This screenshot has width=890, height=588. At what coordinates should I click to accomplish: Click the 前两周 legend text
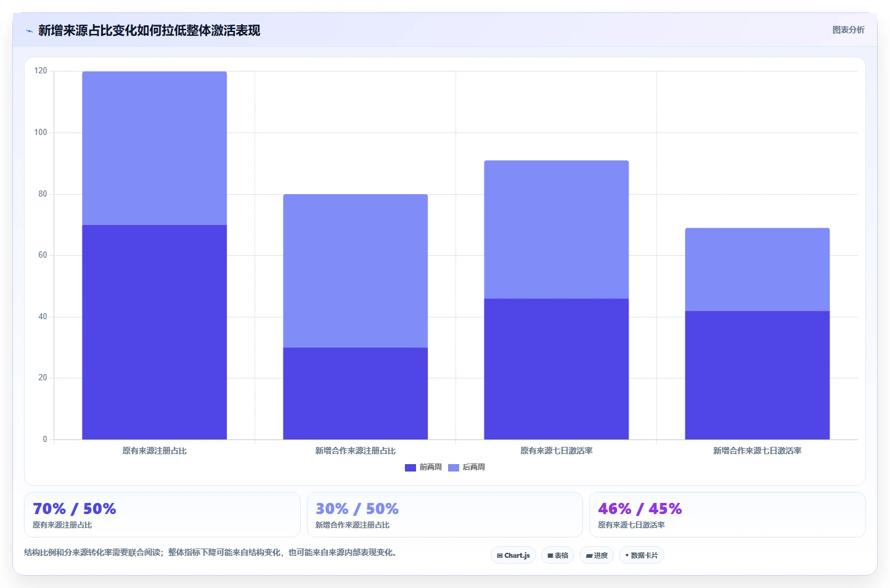[431, 467]
